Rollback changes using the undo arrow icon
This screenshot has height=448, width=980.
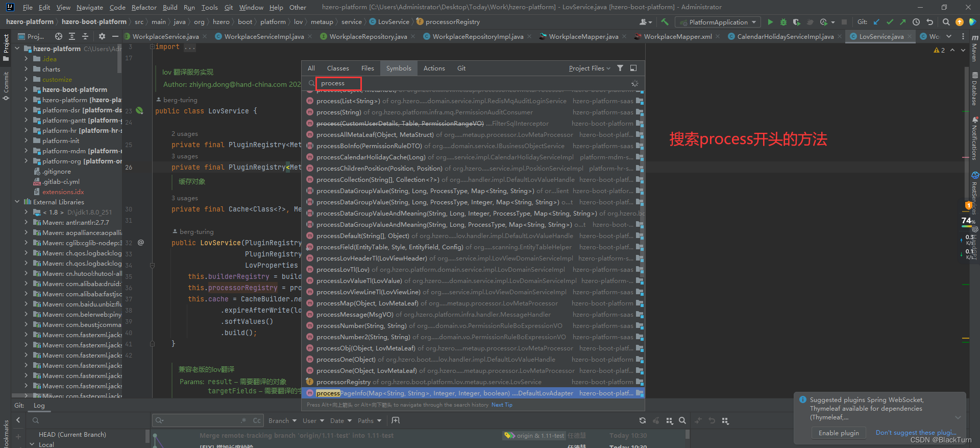(x=929, y=22)
